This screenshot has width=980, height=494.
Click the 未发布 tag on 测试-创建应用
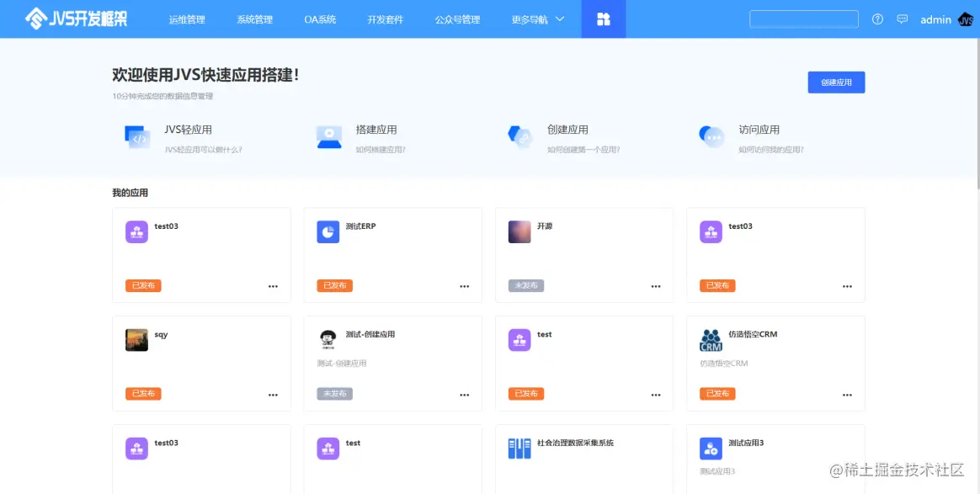334,394
